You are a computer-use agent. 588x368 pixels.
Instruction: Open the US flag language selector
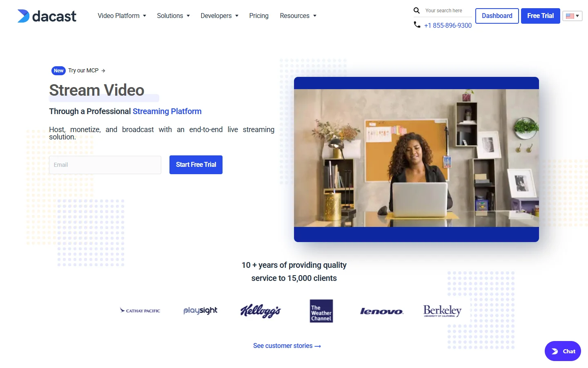tap(572, 16)
